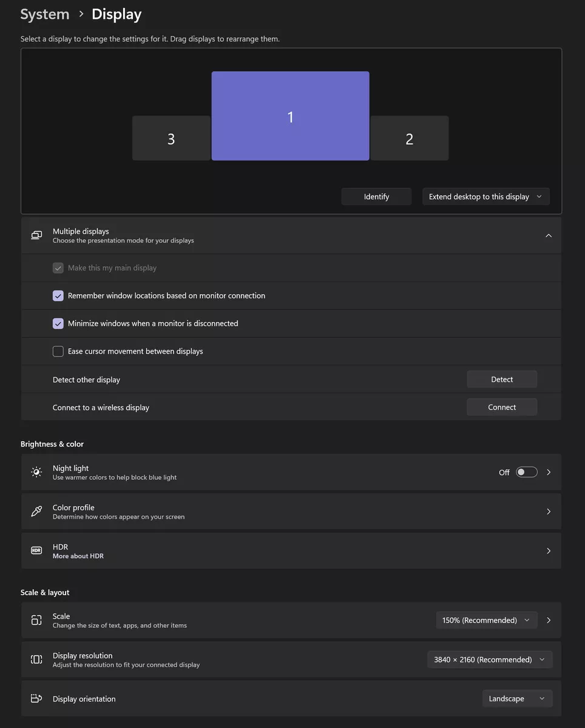This screenshot has height=728, width=585.
Task: Go back to System in breadcrumb
Action: (x=44, y=15)
